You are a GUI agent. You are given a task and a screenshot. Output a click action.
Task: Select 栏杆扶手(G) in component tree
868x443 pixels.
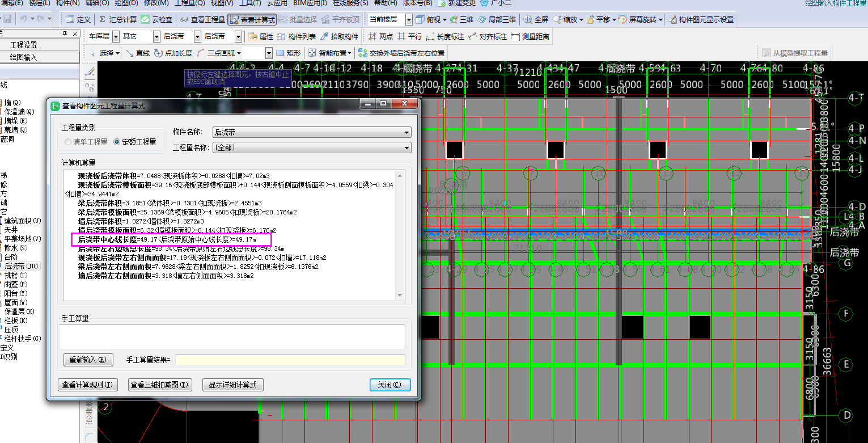[x=22, y=339]
